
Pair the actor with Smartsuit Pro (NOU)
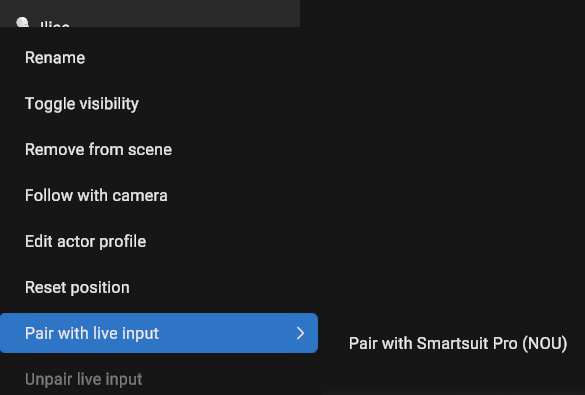[458, 343]
